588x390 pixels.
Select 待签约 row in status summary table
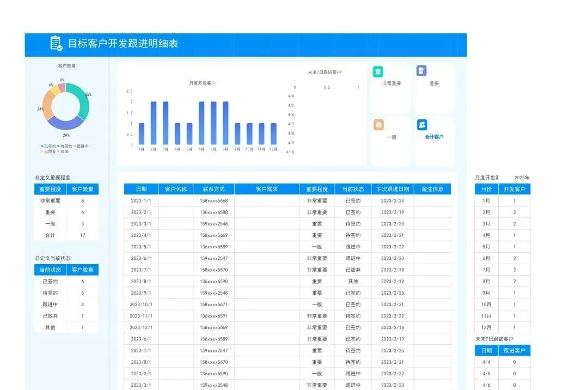tap(66, 293)
